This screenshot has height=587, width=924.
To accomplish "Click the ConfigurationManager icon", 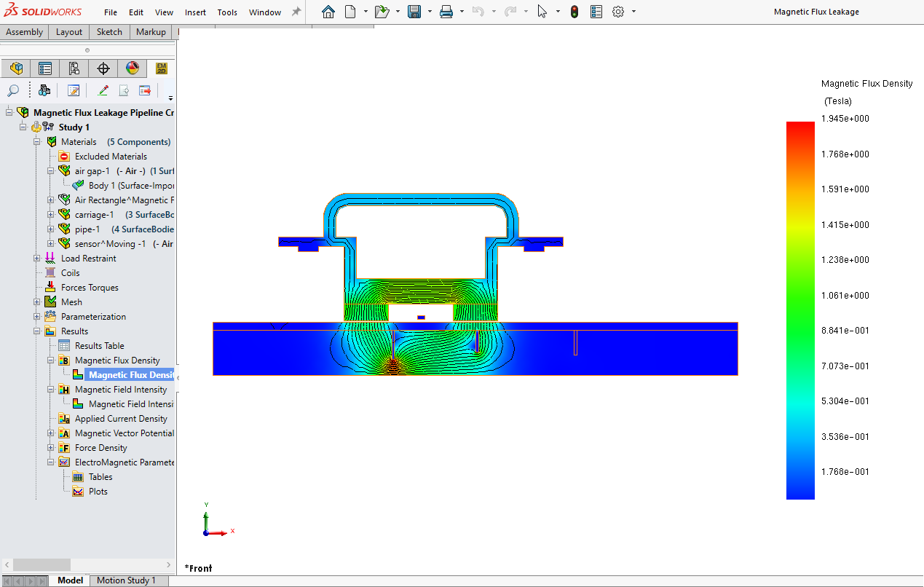I will [74, 68].
